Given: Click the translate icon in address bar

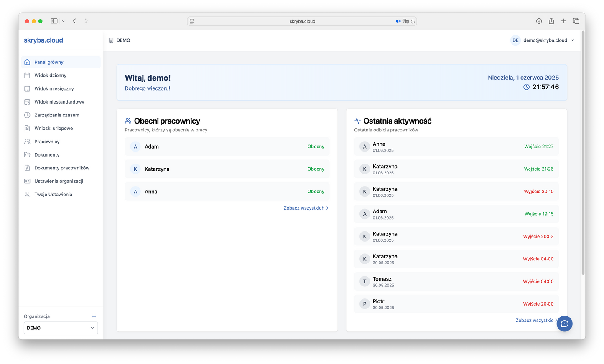Looking at the screenshot, I should (x=405, y=21).
